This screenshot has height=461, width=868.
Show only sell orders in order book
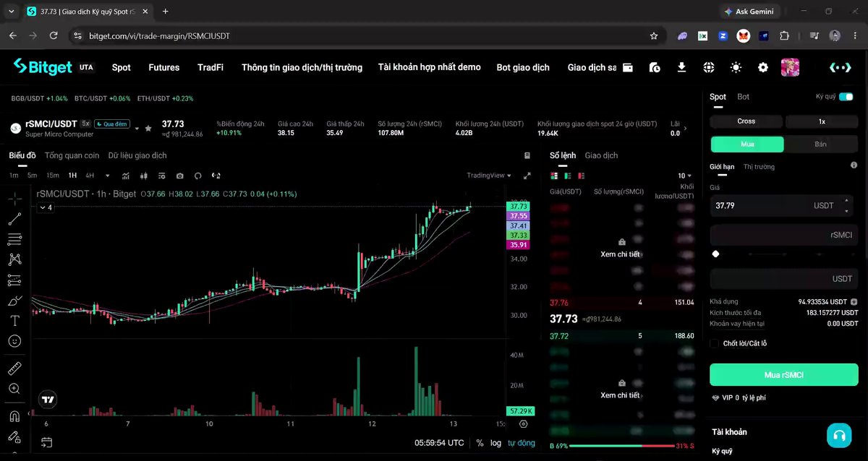point(582,176)
